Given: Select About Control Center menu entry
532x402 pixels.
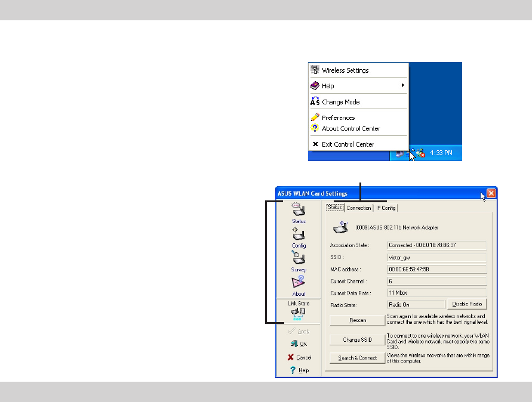Looking at the screenshot, I should [x=358, y=128].
